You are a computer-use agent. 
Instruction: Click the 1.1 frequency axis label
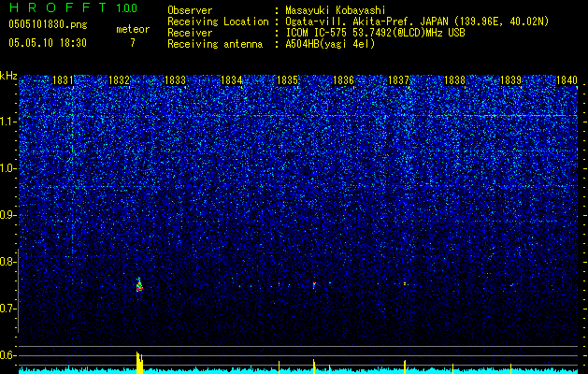pyautogui.click(x=7, y=122)
